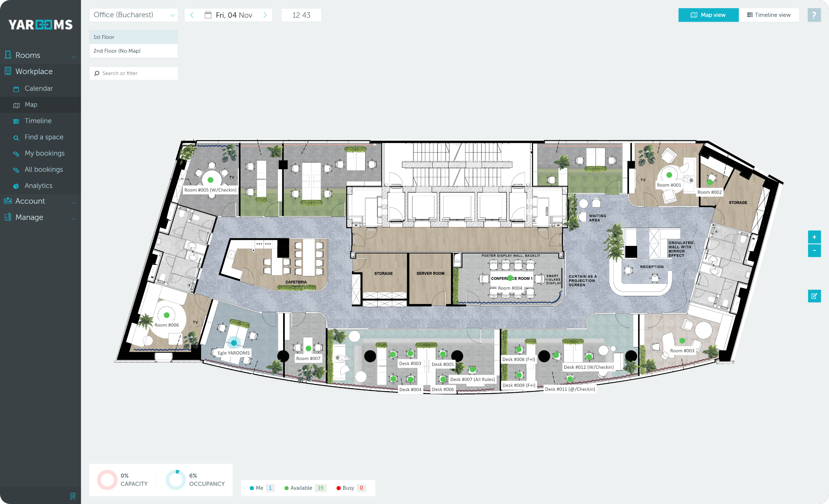The image size is (829, 504).
Task: Click the help question mark icon
Action: [x=814, y=15]
